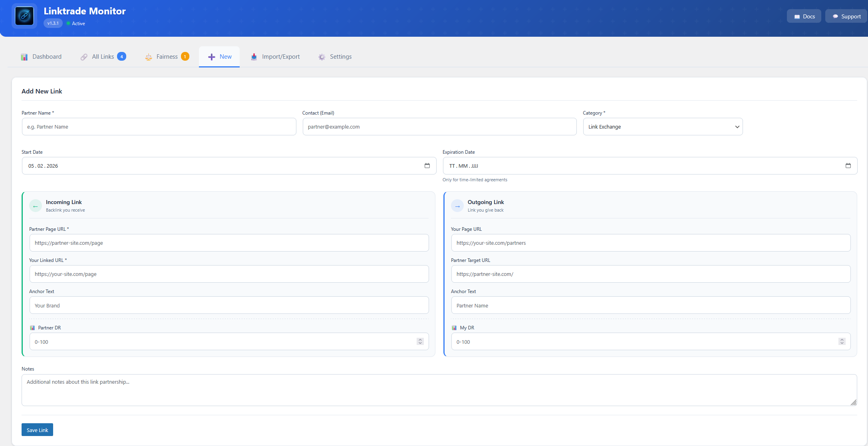The height and width of the screenshot is (446, 868).
Task: Click the Settings gear icon
Action: tap(322, 57)
